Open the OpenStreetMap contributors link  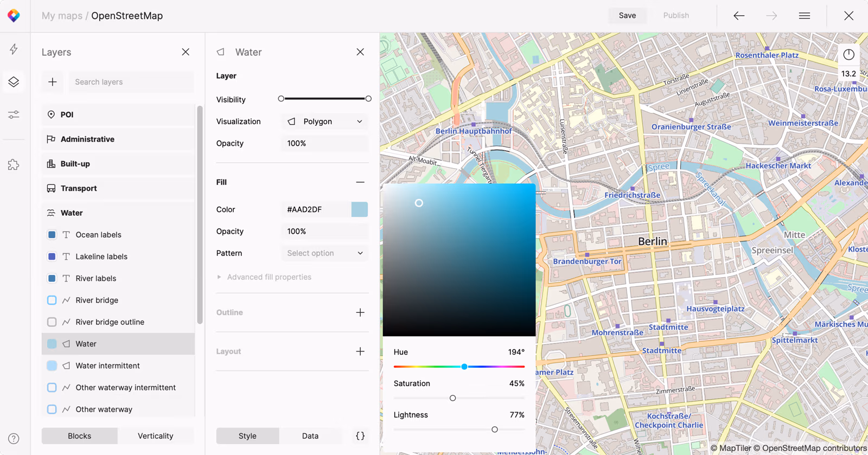click(810, 448)
